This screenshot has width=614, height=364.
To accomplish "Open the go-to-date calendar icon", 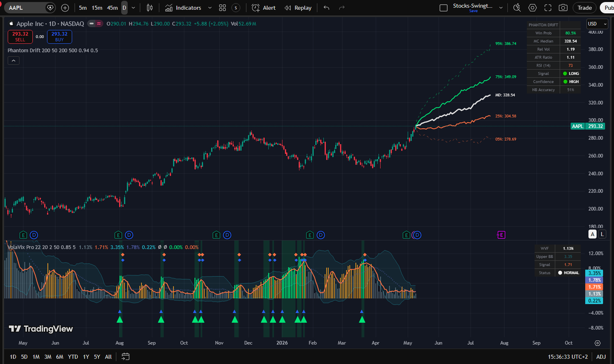I will click(x=125, y=357).
